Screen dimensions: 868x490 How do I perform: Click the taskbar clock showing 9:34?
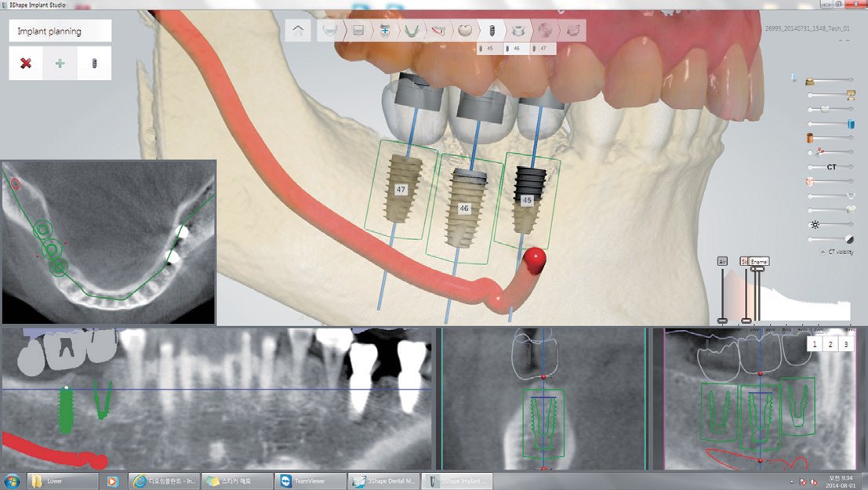(x=841, y=481)
